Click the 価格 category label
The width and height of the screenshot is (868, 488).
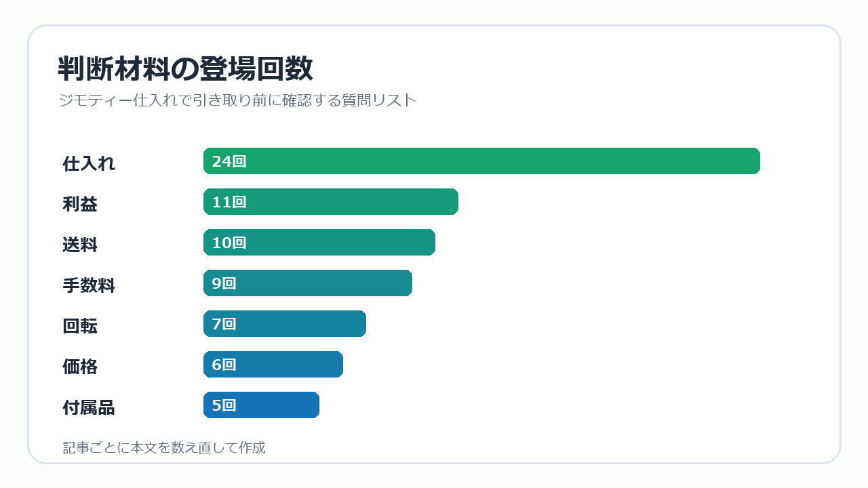point(80,367)
